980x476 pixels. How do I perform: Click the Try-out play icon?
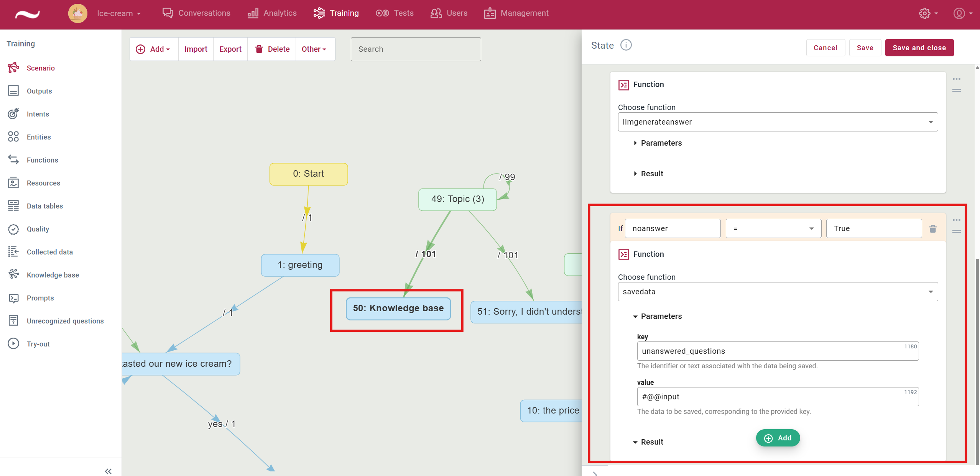(x=13, y=343)
